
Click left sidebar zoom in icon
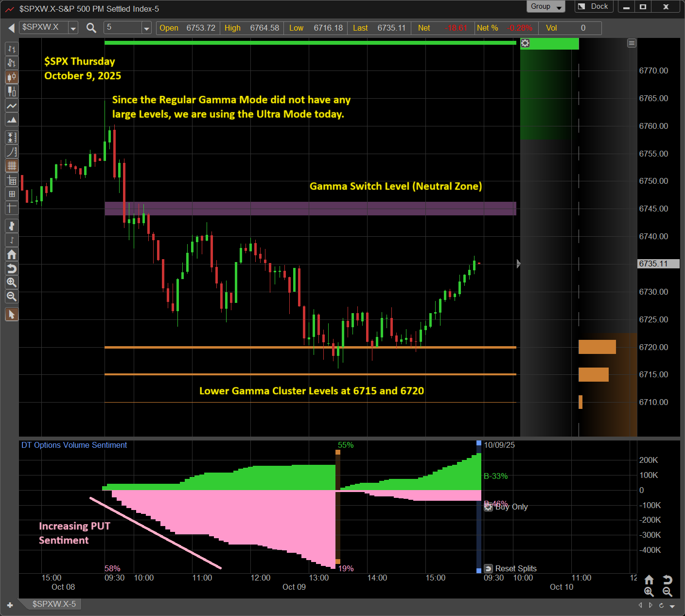(12, 282)
